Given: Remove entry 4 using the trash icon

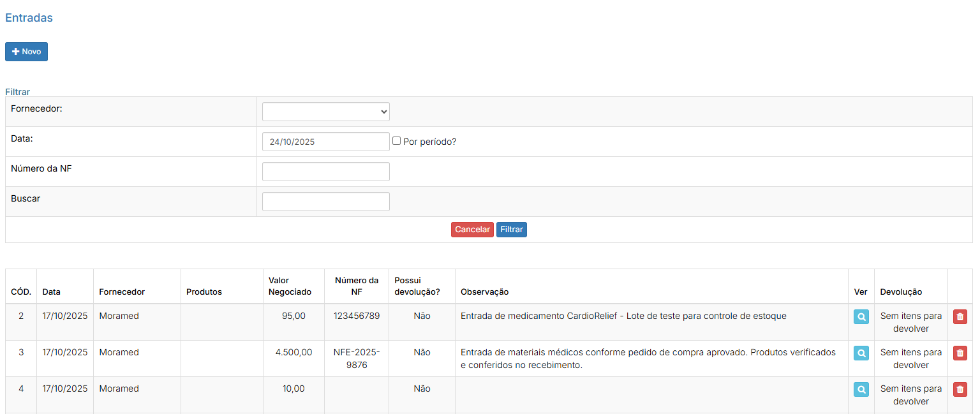Looking at the screenshot, I should 960,389.
